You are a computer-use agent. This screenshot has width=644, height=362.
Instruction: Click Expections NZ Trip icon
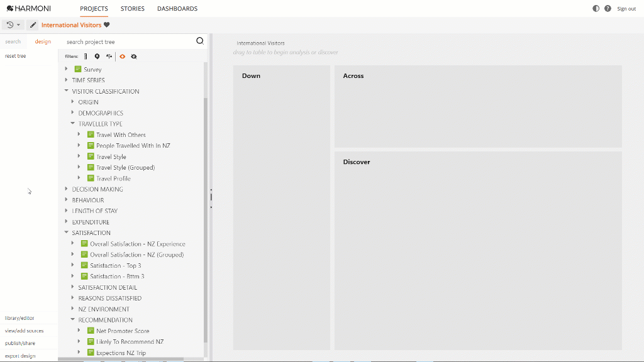[91, 352]
